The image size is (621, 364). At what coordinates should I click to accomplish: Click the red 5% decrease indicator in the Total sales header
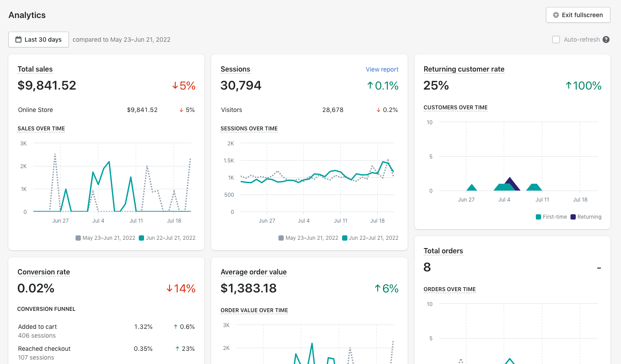(184, 86)
